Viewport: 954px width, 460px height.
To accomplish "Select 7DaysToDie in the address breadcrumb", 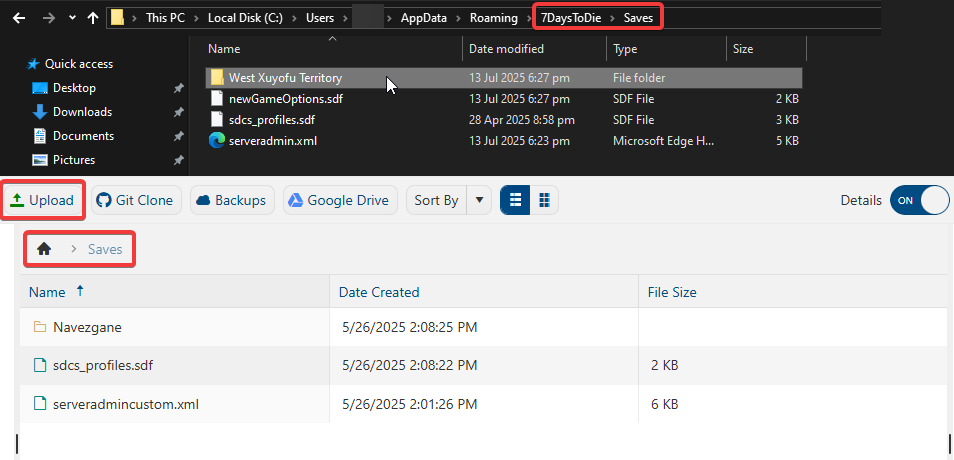I will [x=571, y=18].
